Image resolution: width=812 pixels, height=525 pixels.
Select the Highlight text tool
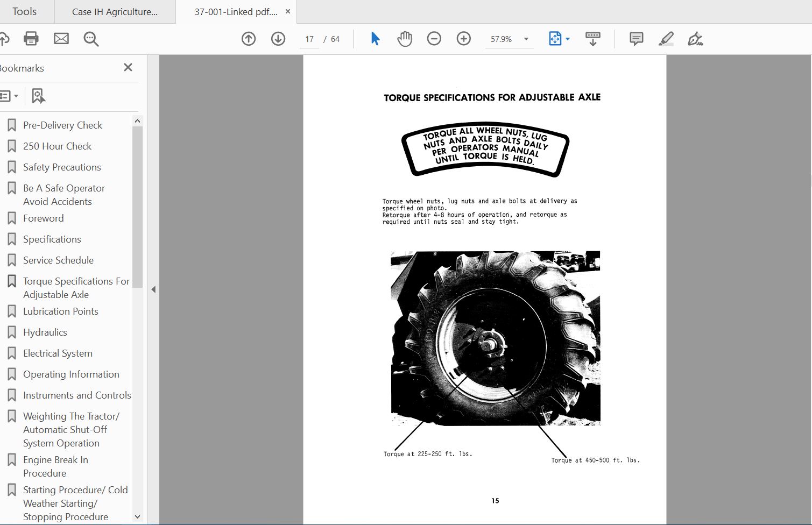[x=666, y=38]
